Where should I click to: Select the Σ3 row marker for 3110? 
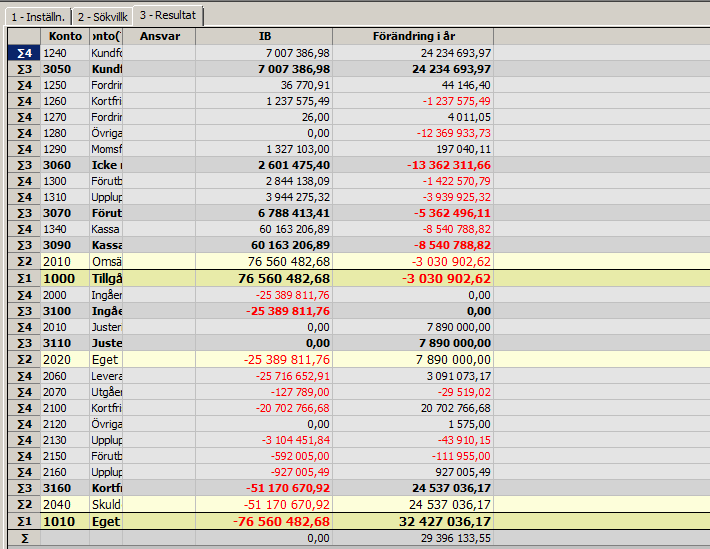coord(24,343)
